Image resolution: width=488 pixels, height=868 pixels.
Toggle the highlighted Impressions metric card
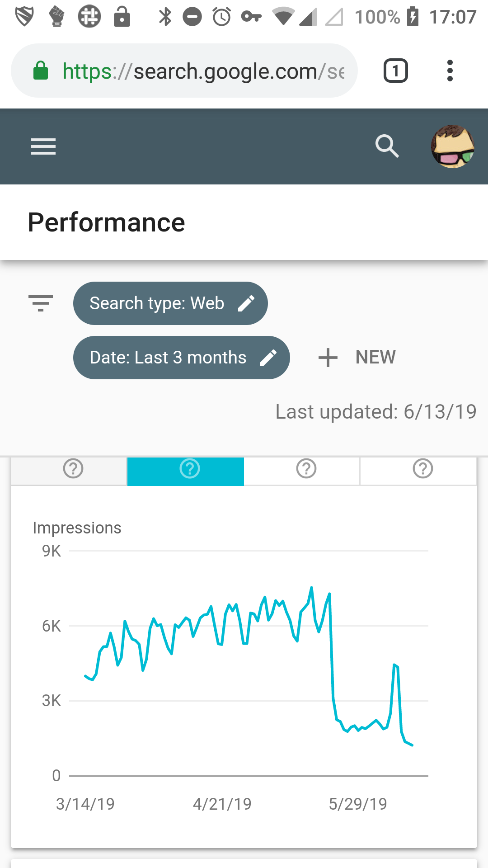tap(186, 472)
